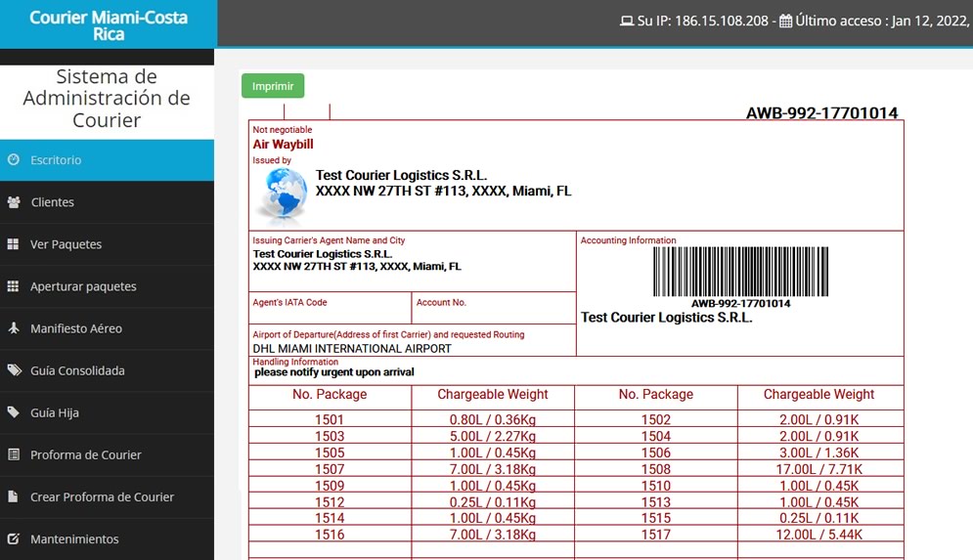Open Guía Consolidada page

[x=107, y=370]
